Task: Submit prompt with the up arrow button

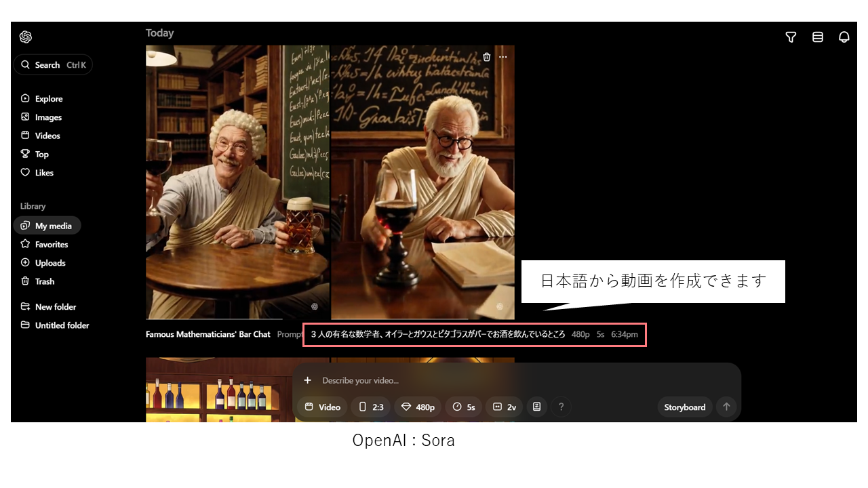Action: (x=726, y=407)
